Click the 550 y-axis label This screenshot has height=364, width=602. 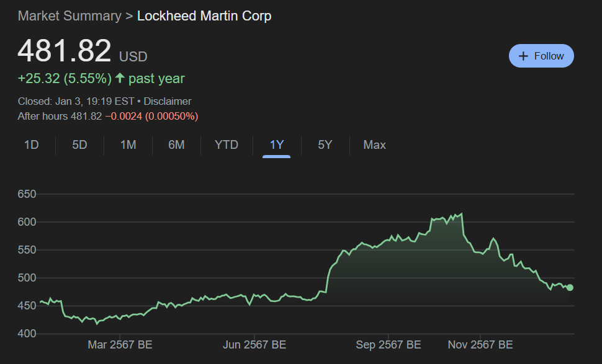coord(27,250)
